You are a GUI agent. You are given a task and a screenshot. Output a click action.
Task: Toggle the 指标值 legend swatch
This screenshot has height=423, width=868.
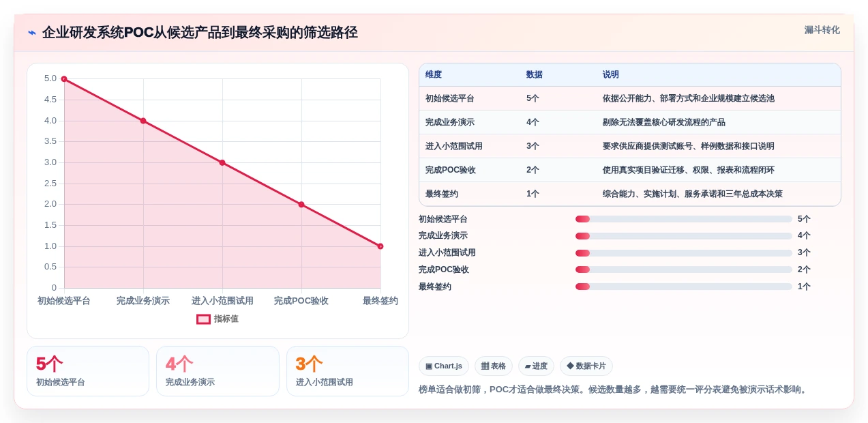203,319
